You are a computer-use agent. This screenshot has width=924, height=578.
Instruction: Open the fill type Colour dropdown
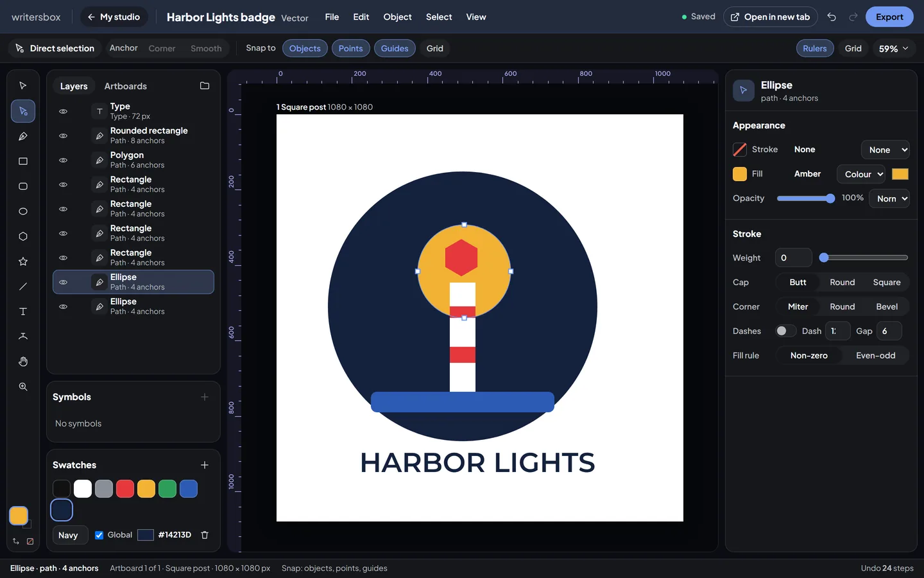[x=861, y=174]
